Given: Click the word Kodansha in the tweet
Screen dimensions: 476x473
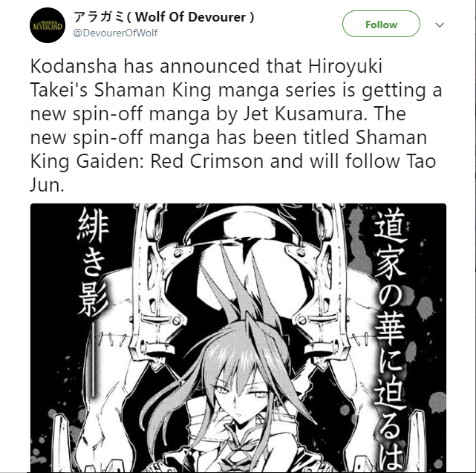Looking at the screenshot, I should point(74,66).
